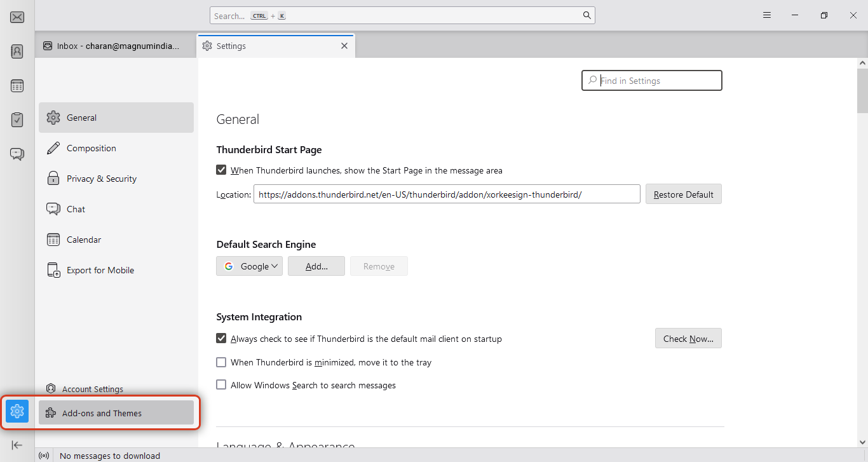Click the Start Page Location URL field
Image resolution: width=868 pixels, height=462 pixels.
pyautogui.click(x=447, y=194)
